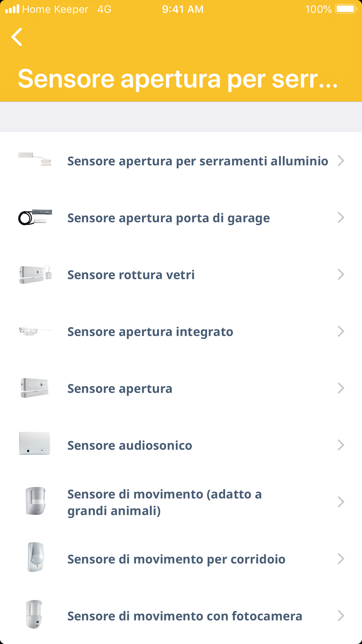Screen dimensions: 362x644
Task: Select Sensore apertura porta di garage
Action: pyautogui.click(x=168, y=218)
